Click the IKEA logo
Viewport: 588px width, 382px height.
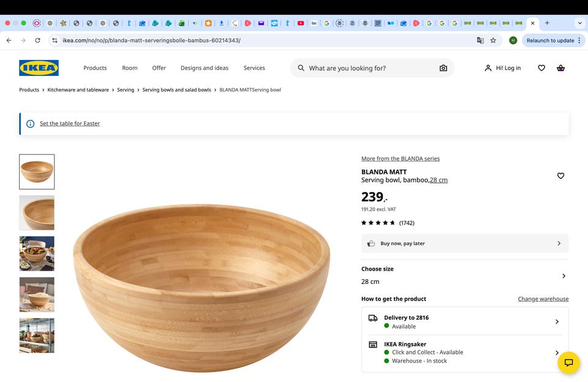coord(39,68)
